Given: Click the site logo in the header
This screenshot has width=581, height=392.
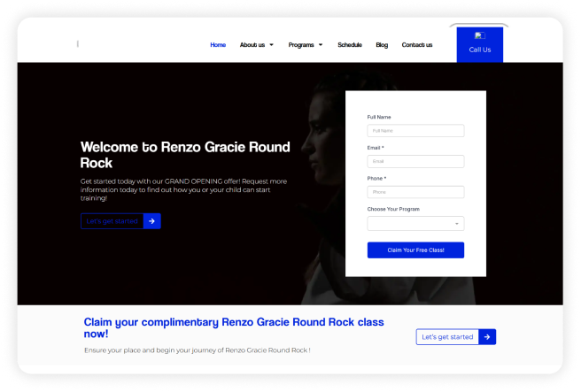Looking at the screenshot, I should [x=78, y=44].
